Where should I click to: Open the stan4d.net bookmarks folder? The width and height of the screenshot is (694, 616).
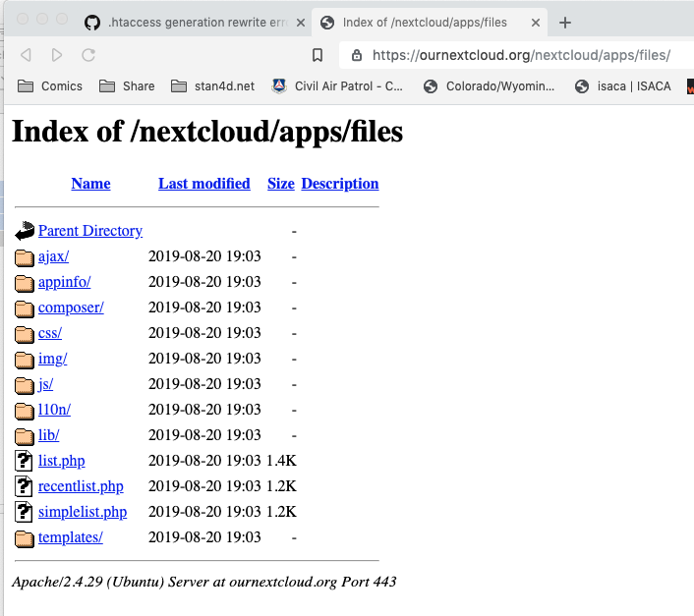(212, 86)
